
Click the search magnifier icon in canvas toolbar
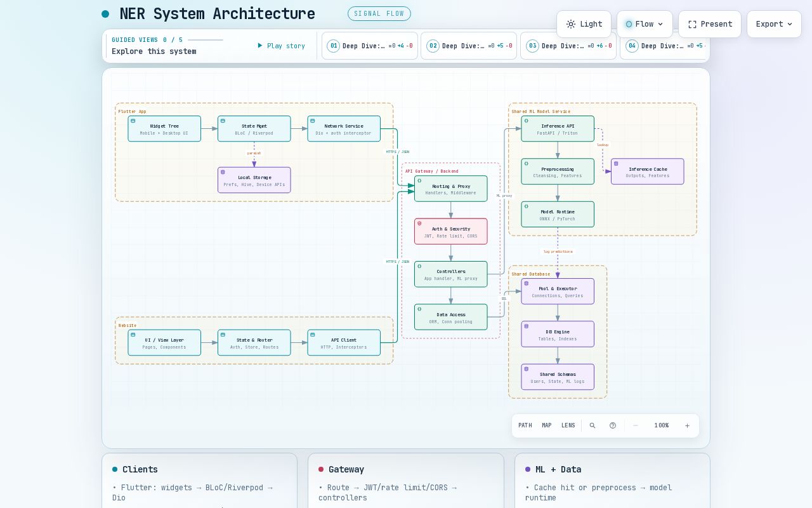coord(593,425)
